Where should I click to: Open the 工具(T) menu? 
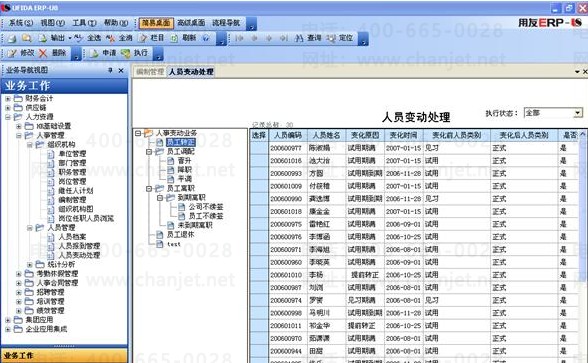tap(84, 23)
